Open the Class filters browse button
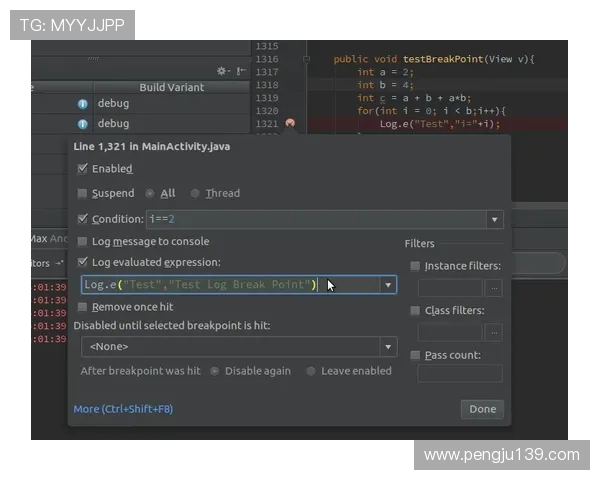 pyautogui.click(x=493, y=332)
